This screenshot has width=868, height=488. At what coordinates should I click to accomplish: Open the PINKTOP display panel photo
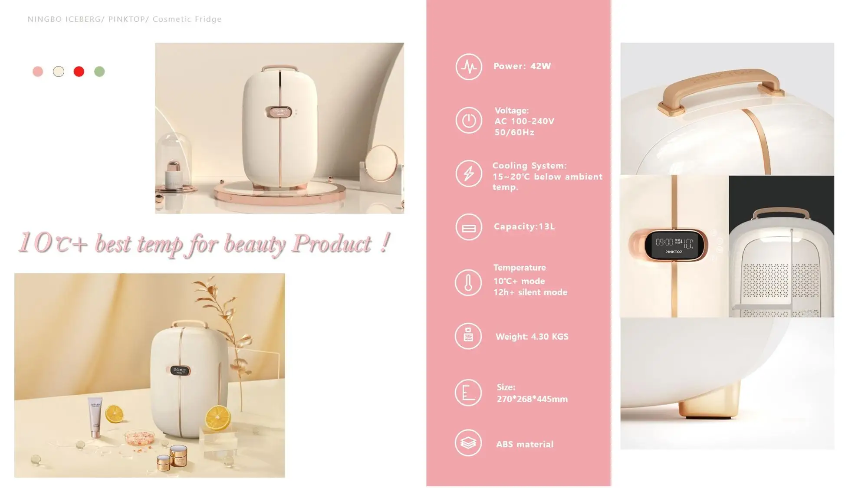tap(674, 246)
